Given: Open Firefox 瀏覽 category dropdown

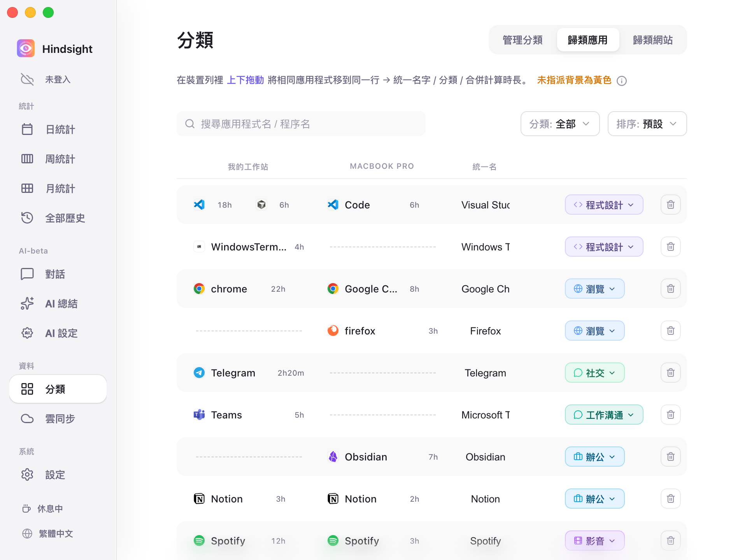Looking at the screenshot, I should pos(594,331).
